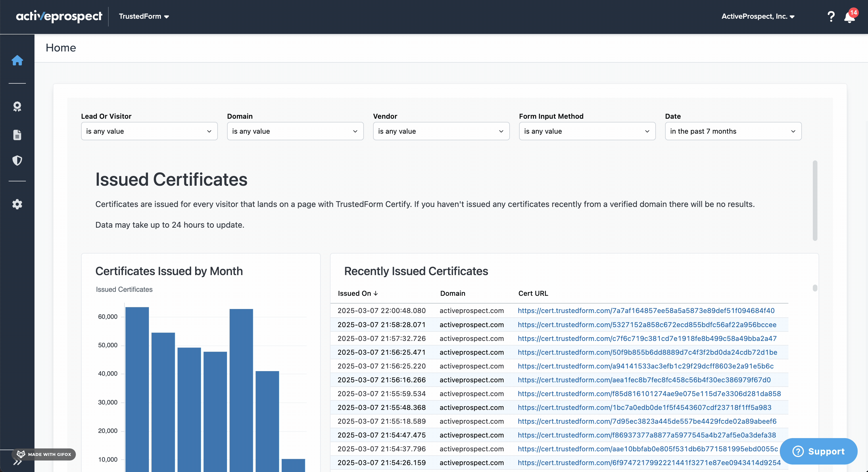Sort by Issued On column header
868x472 pixels.
[358, 293]
